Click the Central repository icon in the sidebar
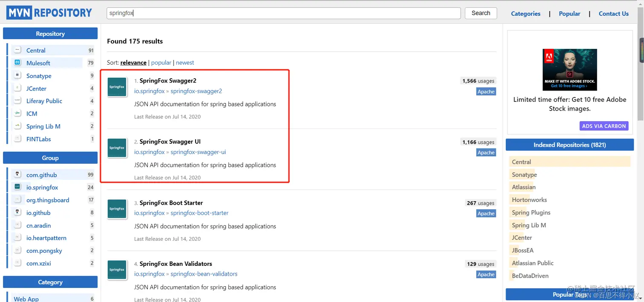Image resolution: width=644 pixels, height=302 pixels. click(17, 50)
